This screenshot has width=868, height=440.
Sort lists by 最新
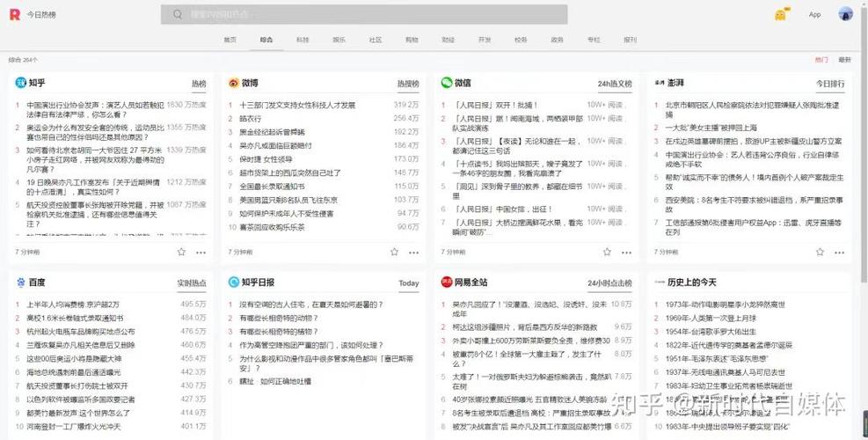pyautogui.click(x=845, y=60)
